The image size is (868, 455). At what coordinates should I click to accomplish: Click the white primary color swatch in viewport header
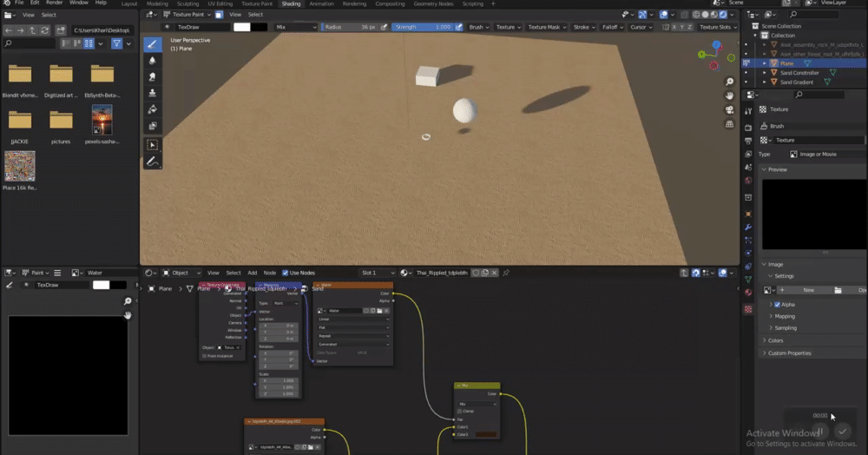(242, 27)
